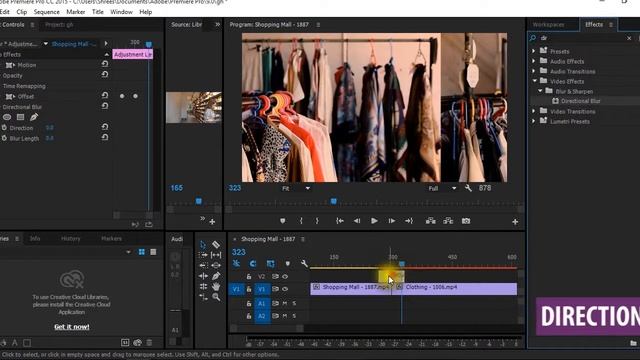
Task: Collapse the Blur & Sharpen folder
Action: [540, 91]
